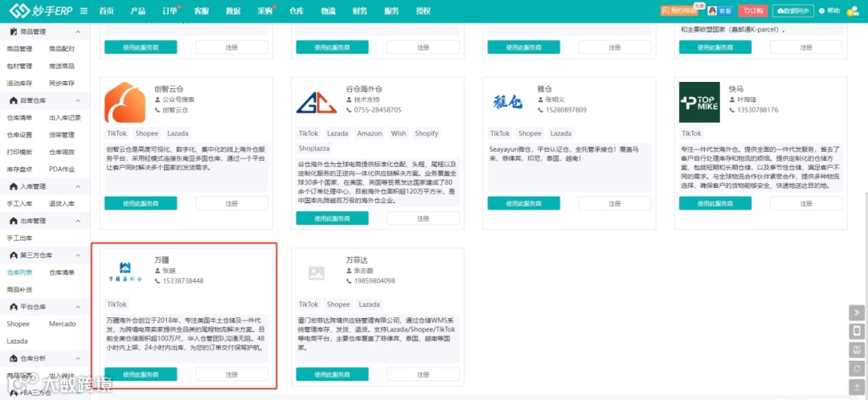Open the 首页 top menu

pyautogui.click(x=106, y=11)
